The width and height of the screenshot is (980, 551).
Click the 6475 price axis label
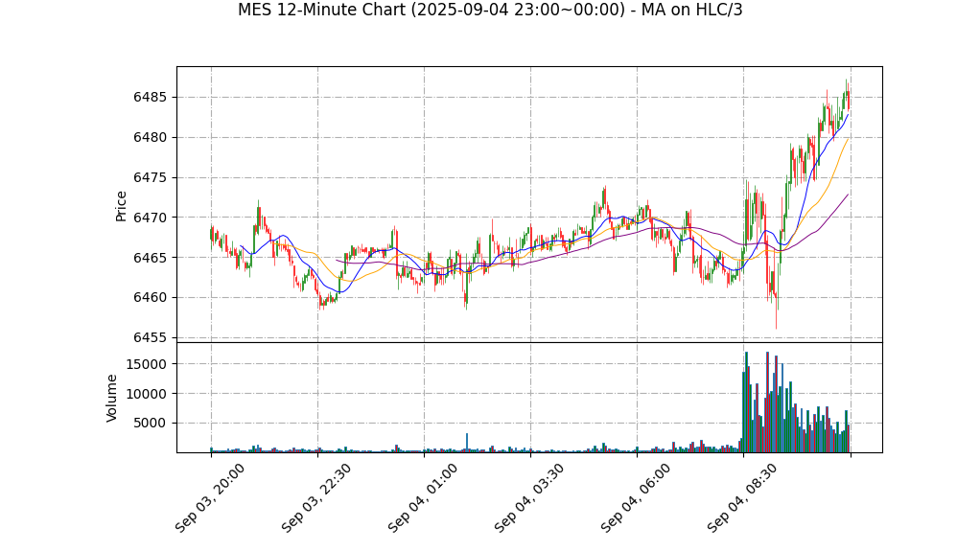pos(151,177)
